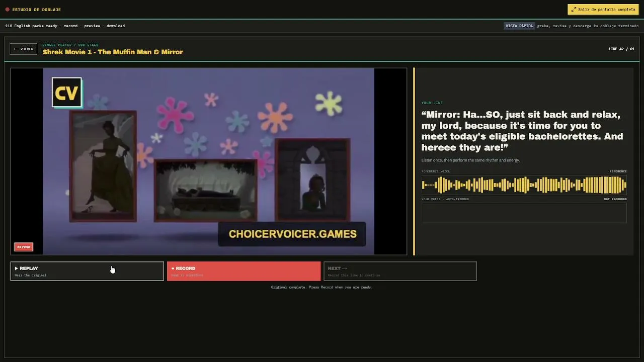The width and height of the screenshot is (644, 362).
Task: Click the "118 English packs ready" status text
Action: [x=31, y=26]
